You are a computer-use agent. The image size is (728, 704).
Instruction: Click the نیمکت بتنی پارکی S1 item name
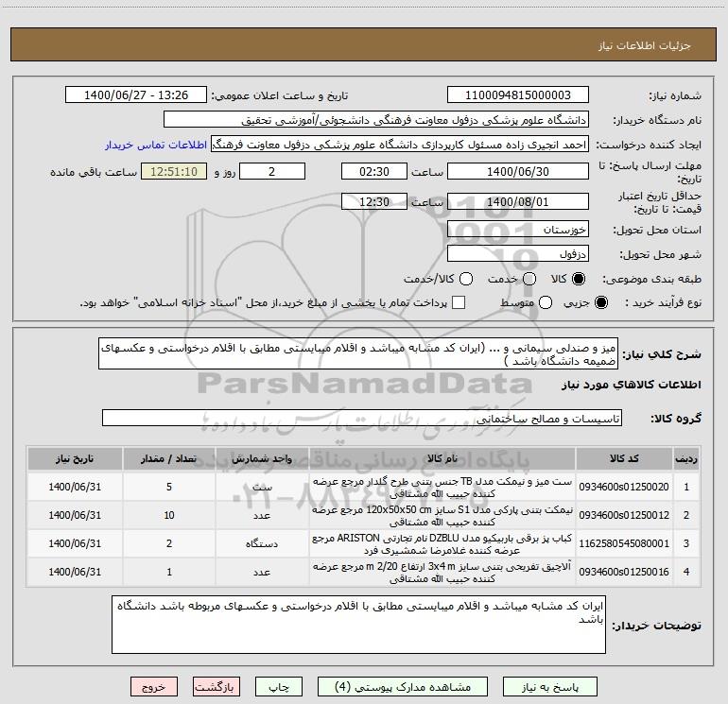442,515
